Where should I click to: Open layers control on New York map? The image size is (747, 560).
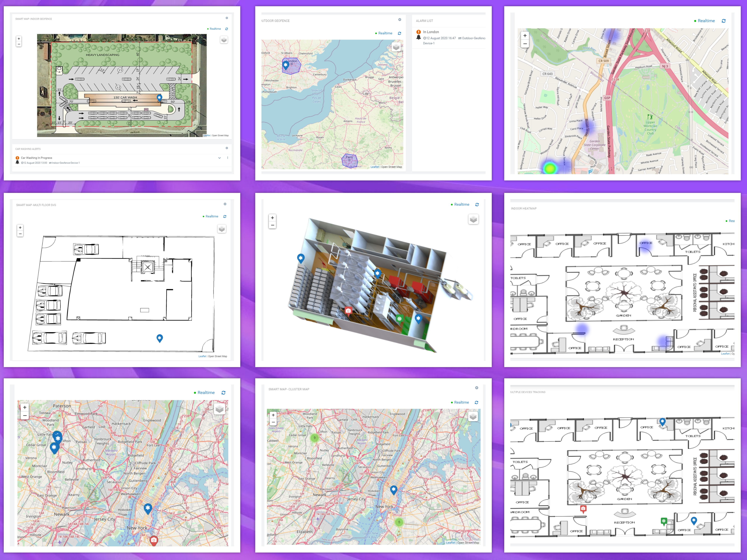tap(219, 409)
